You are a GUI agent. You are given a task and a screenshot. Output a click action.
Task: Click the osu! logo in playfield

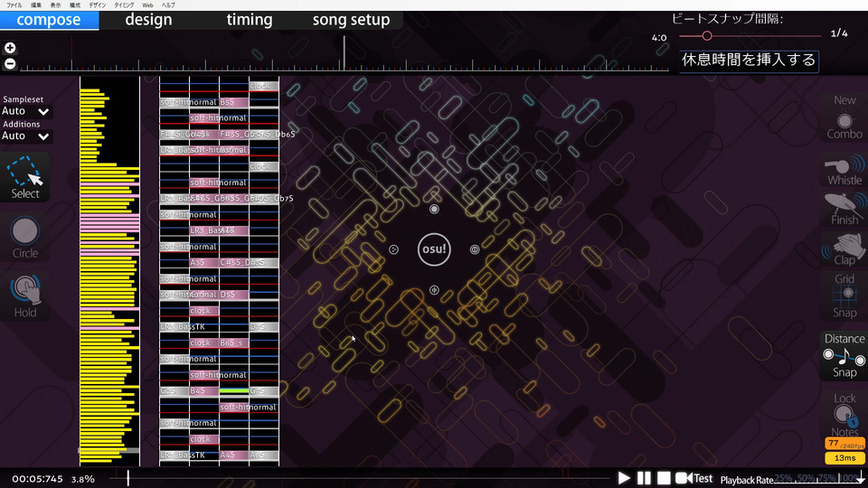coord(434,249)
